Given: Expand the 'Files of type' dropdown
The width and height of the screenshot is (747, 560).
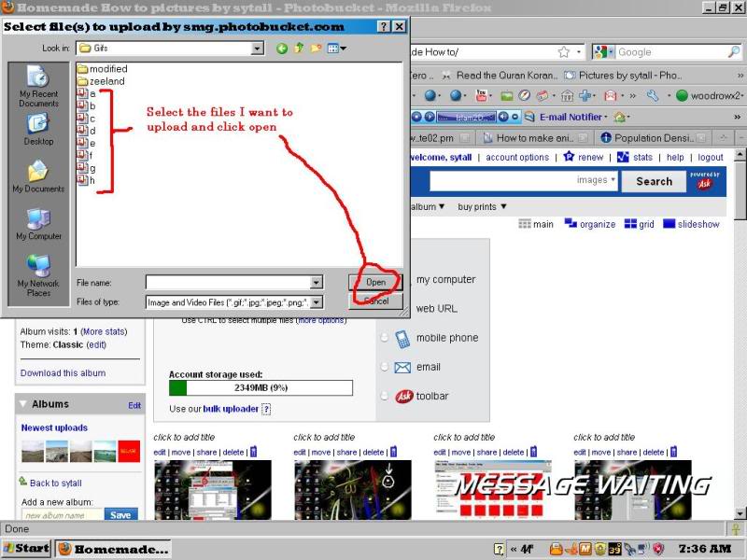Looking at the screenshot, I should 317,301.
